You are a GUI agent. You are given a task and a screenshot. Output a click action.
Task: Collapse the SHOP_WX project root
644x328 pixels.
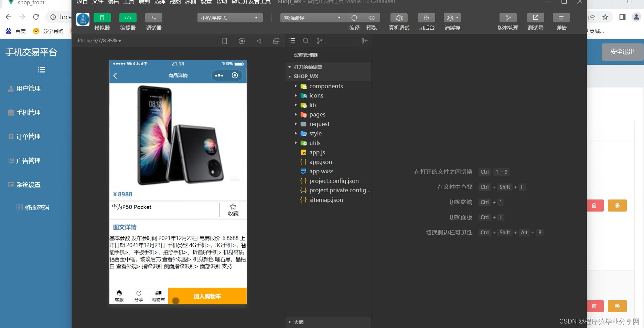pyautogui.click(x=328, y=76)
